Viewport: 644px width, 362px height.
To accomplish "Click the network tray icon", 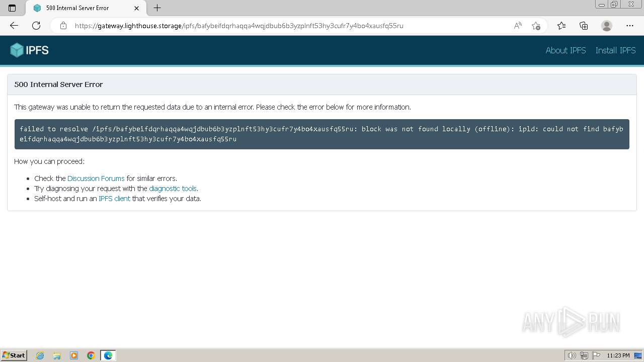I will [x=584, y=355].
